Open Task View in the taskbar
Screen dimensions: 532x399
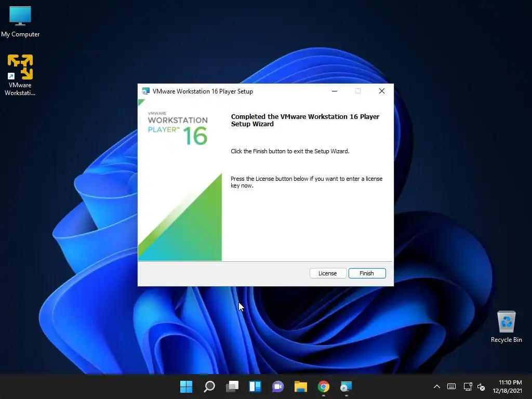click(x=232, y=387)
